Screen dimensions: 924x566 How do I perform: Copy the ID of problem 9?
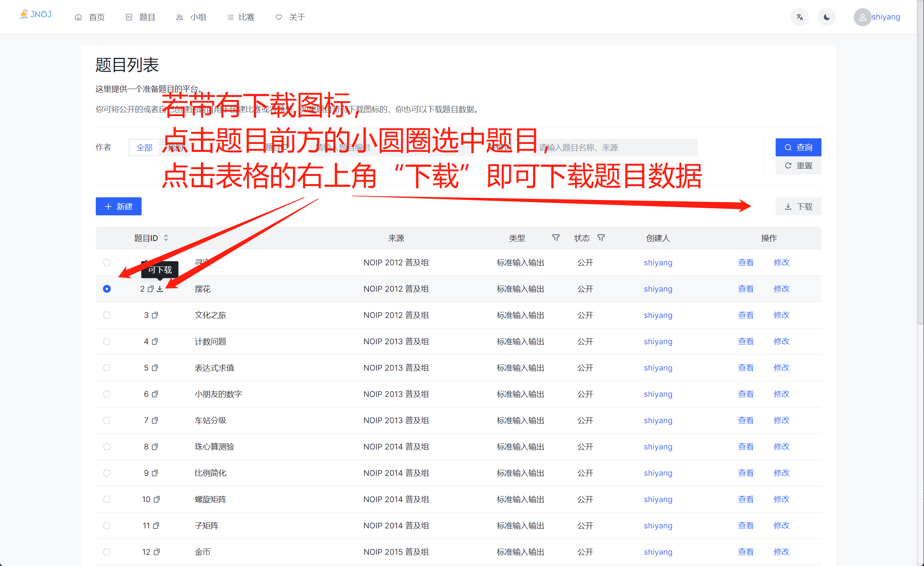pyautogui.click(x=155, y=473)
